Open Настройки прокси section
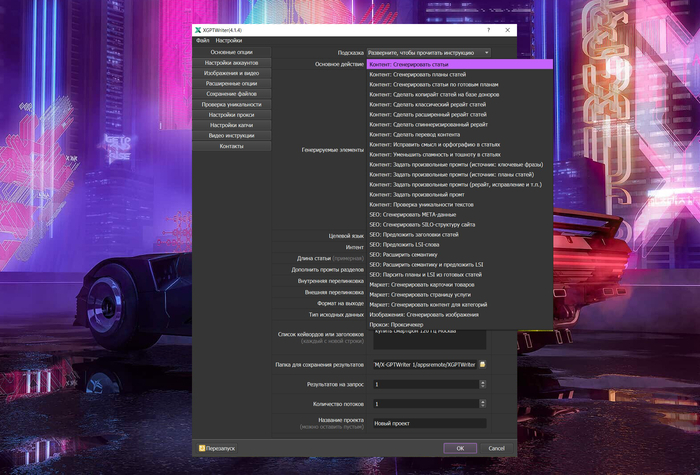This screenshot has width=700, height=475. (x=231, y=115)
